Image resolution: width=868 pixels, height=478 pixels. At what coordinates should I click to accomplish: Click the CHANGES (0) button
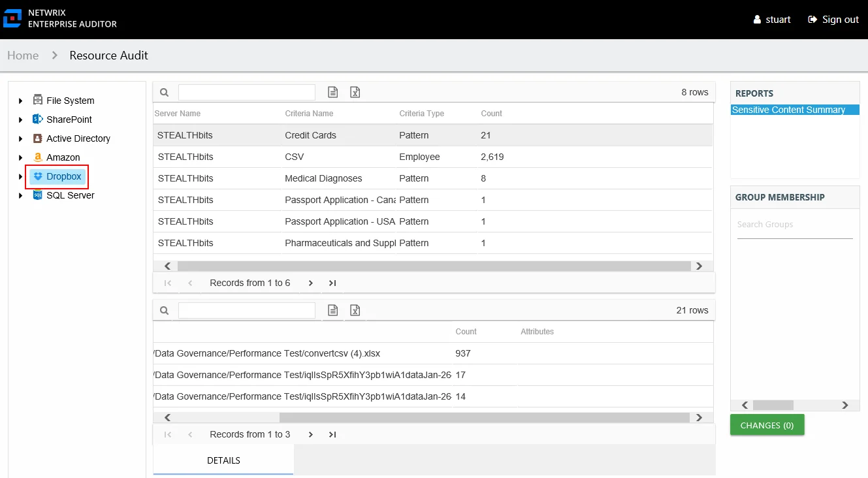pyautogui.click(x=767, y=425)
